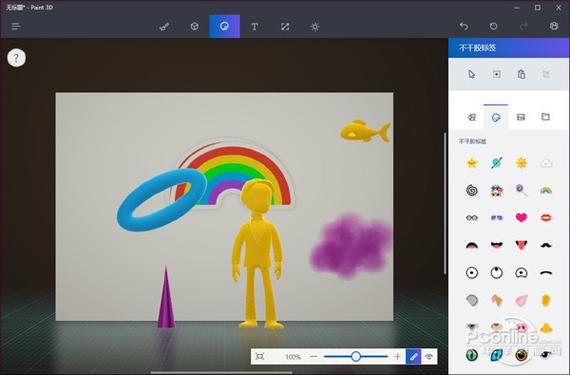Undo the last action
570x375 pixels.
click(x=463, y=26)
